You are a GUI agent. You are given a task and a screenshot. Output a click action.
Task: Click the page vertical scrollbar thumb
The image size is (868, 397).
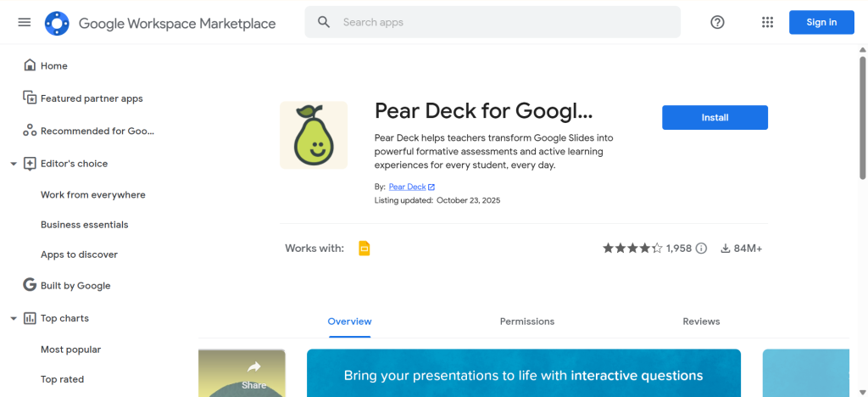pyautogui.click(x=862, y=117)
